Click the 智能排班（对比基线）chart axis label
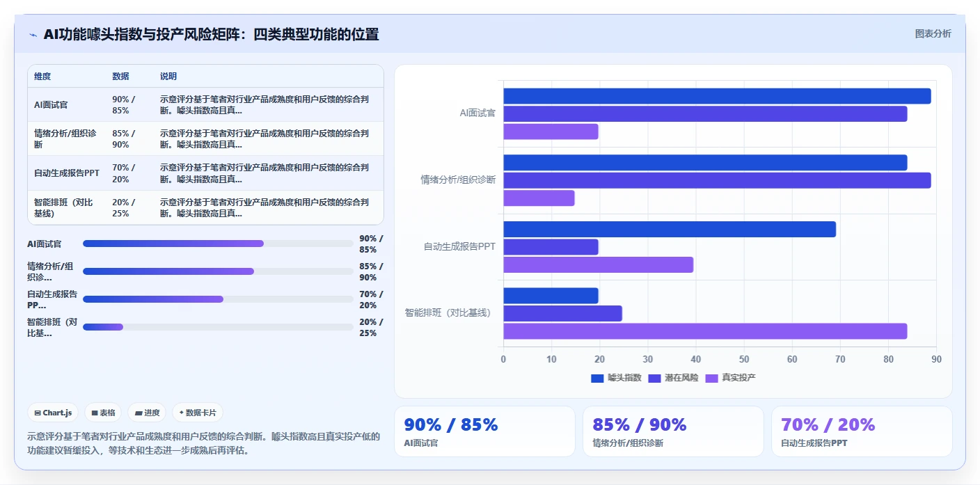 450,313
